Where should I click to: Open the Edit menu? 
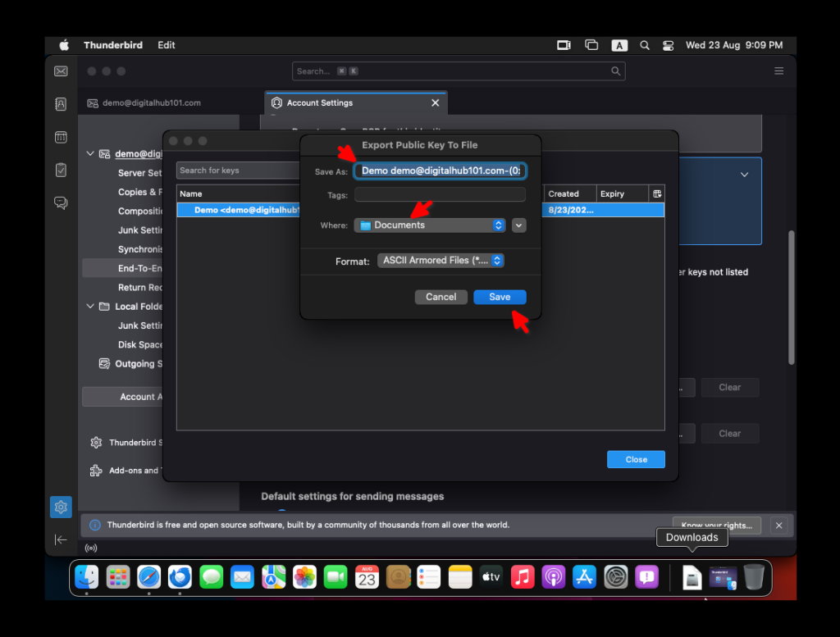pos(166,46)
